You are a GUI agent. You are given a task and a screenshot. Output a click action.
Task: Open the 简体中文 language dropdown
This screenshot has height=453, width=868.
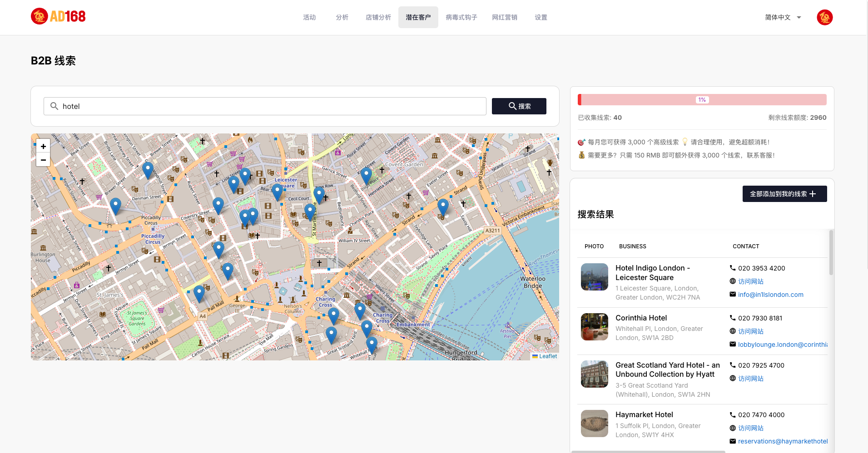click(783, 17)
